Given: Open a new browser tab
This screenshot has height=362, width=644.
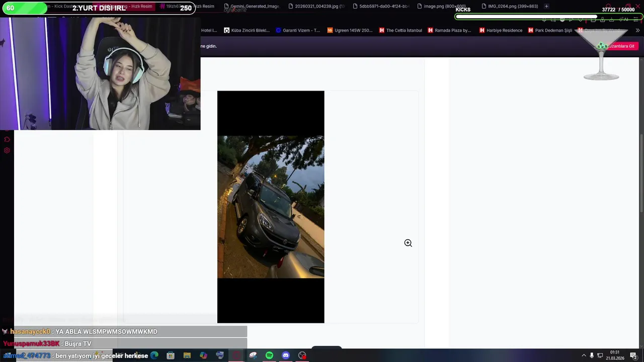Looking at the screenshot, I should (x=546, y=6).
